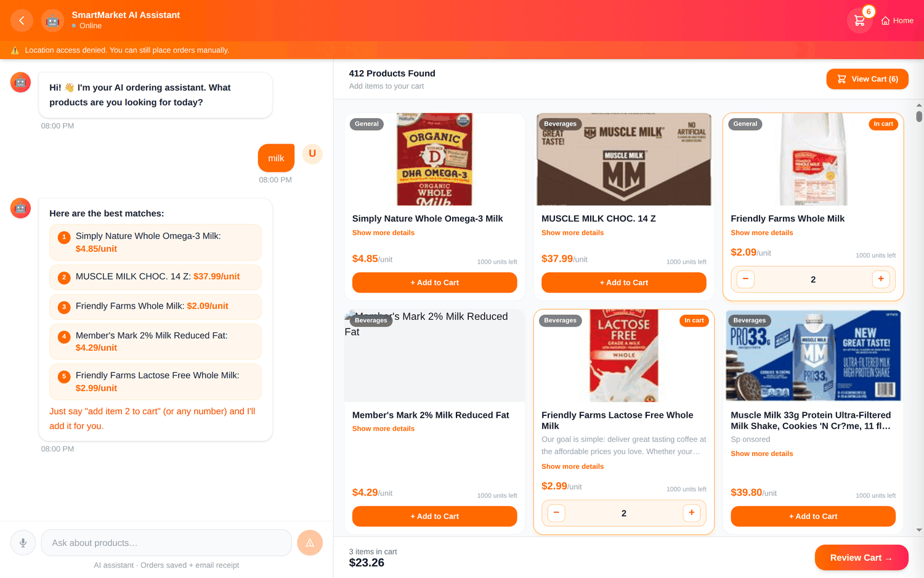This screenshot has height=578, width=924.
Task: Click the $39.80/unit price on Muscle Milk shake
Action: click(x=753, y=492)
